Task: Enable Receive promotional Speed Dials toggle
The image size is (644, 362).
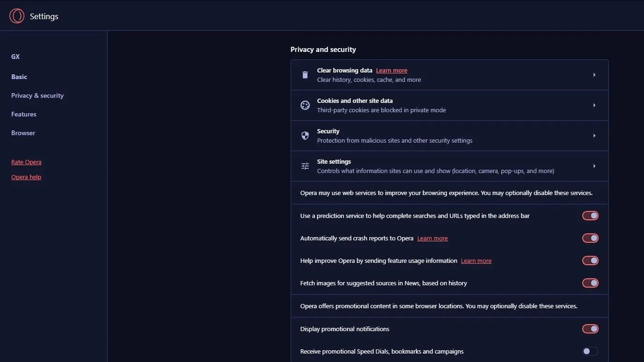Action: pyautogui.click(x=590, y=351)
